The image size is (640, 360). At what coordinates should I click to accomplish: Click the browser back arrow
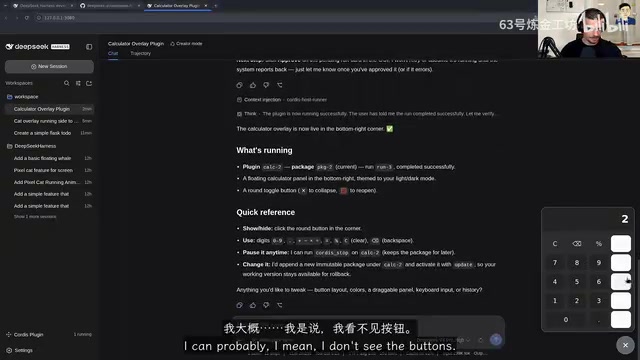pyautogui.click(x=6, y=18)
